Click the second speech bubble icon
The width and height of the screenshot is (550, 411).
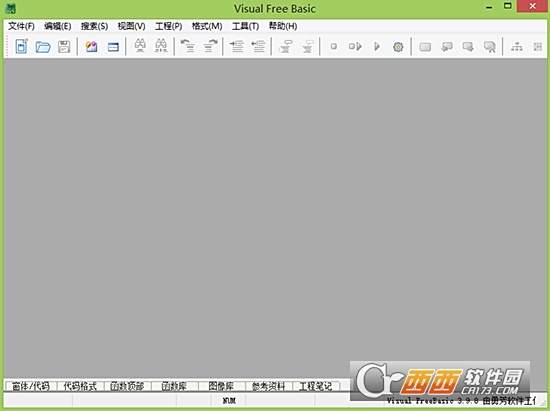coord(468,47)
